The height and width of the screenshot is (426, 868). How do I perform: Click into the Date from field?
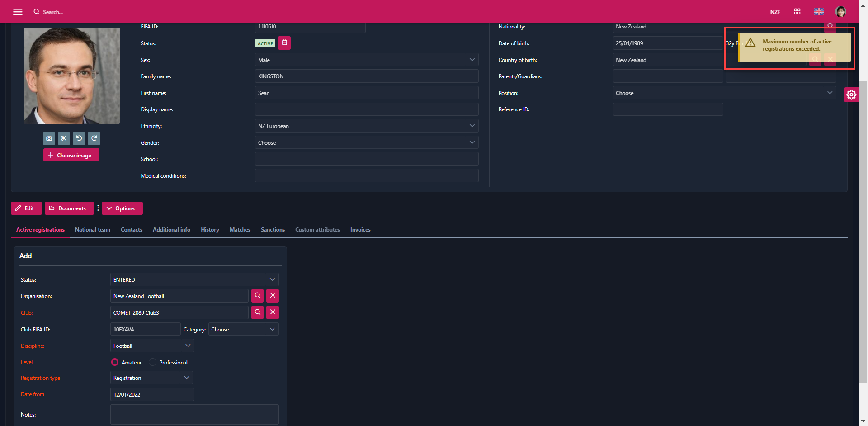(x=152, y=395)
